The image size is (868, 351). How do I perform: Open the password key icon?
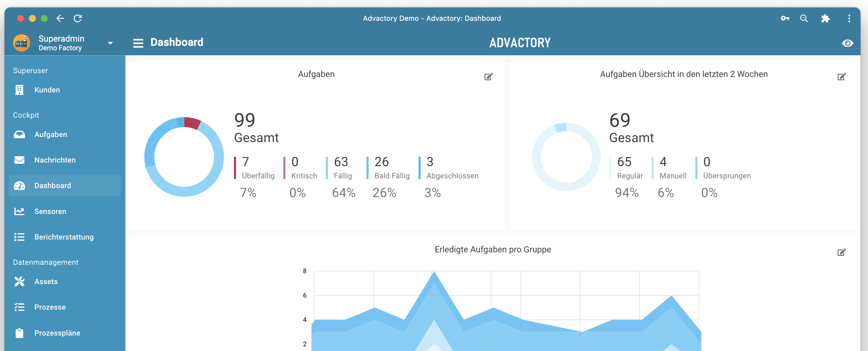pos(785,18)
